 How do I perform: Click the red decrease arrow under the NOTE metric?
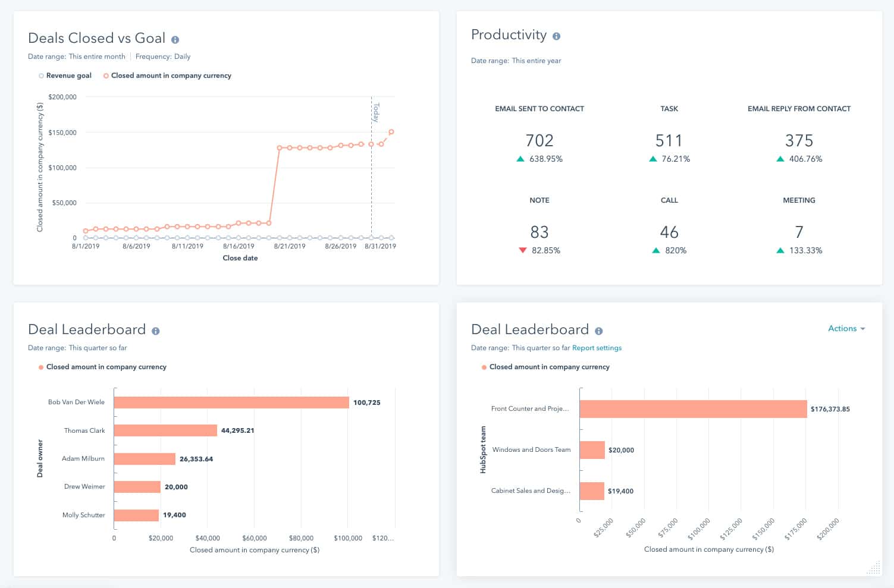[x=523, y=250]
